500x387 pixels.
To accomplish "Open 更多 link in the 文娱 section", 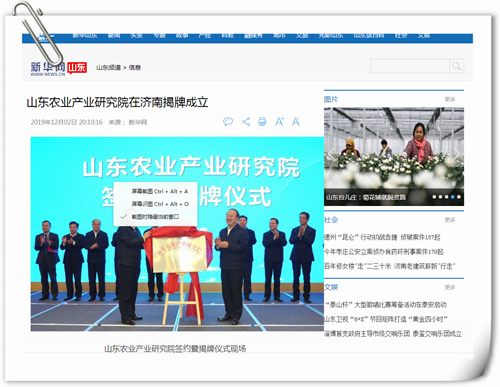I will (450, 287).
